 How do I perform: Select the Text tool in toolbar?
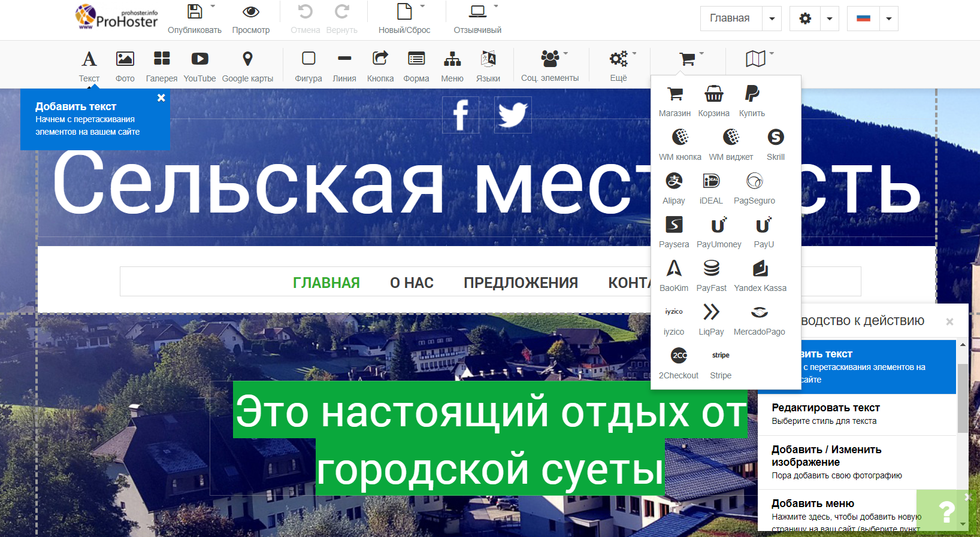89,66
